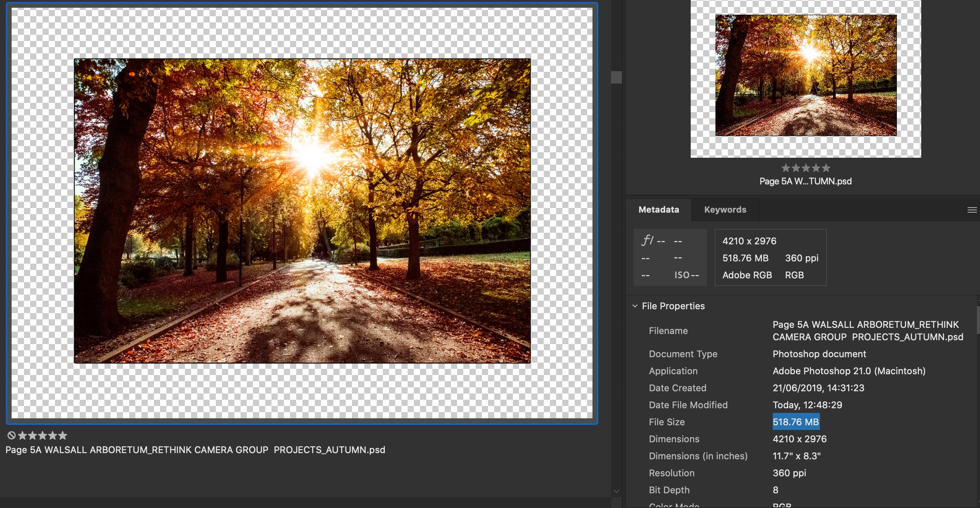Click the Page 5A W...TUMN.psd preview caption
Screen dimensions: 980x508
coord(806,181)
